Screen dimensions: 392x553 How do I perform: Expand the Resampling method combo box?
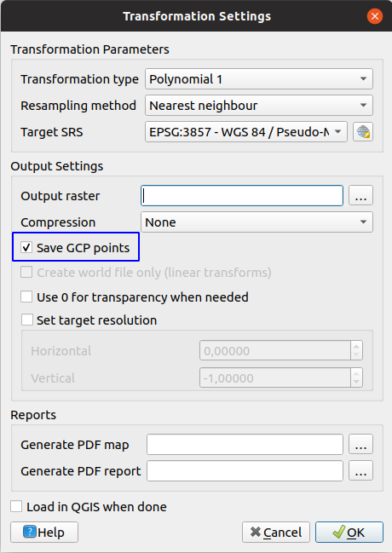[x=258, y=106]
